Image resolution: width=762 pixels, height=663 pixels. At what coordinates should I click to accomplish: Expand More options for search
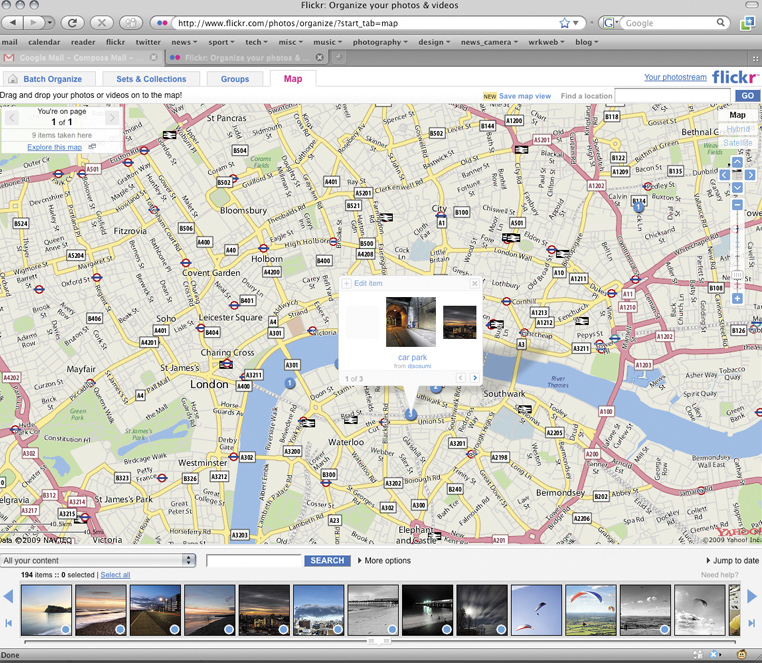pos(384,560)
